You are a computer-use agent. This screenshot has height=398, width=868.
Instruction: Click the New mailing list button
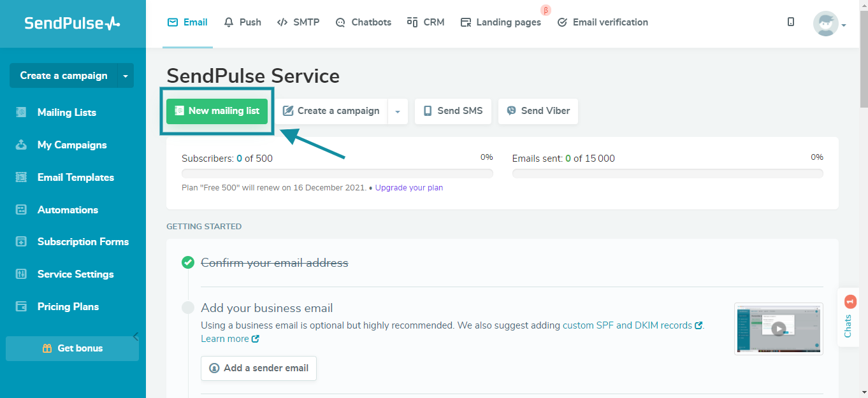217,110
